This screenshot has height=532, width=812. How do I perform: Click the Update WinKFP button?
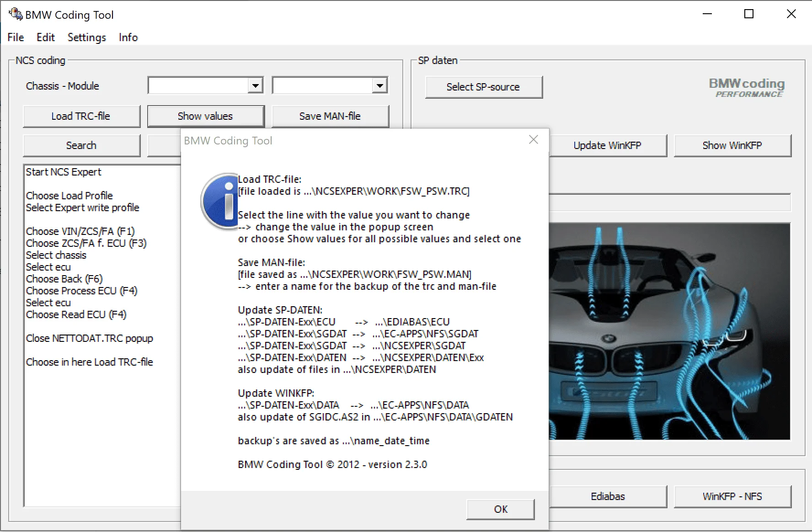(x=608, y=145)
